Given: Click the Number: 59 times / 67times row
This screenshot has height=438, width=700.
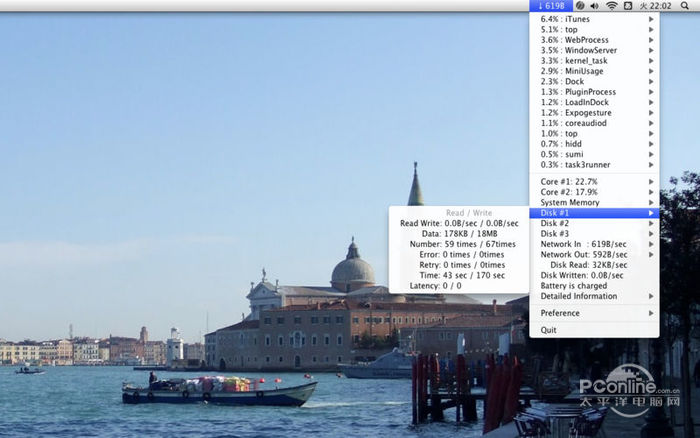Looking at the screenshot, I should coord(459,244).
